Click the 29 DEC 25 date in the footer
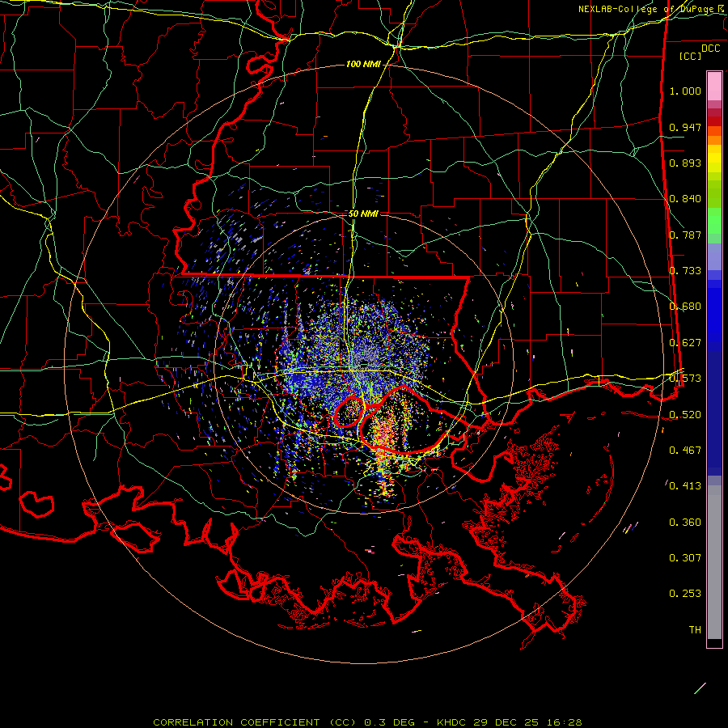This screenshot has width=728, height=728. [506, 722]
